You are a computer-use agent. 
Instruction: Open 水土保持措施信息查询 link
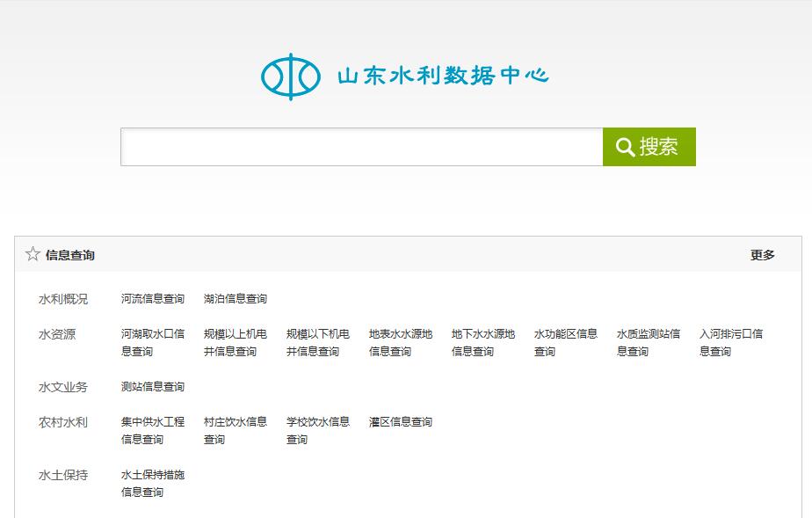(153, 483)
